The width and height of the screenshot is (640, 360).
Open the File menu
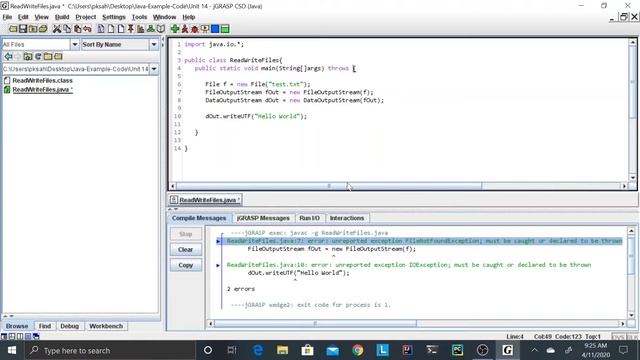click(7, 17)
